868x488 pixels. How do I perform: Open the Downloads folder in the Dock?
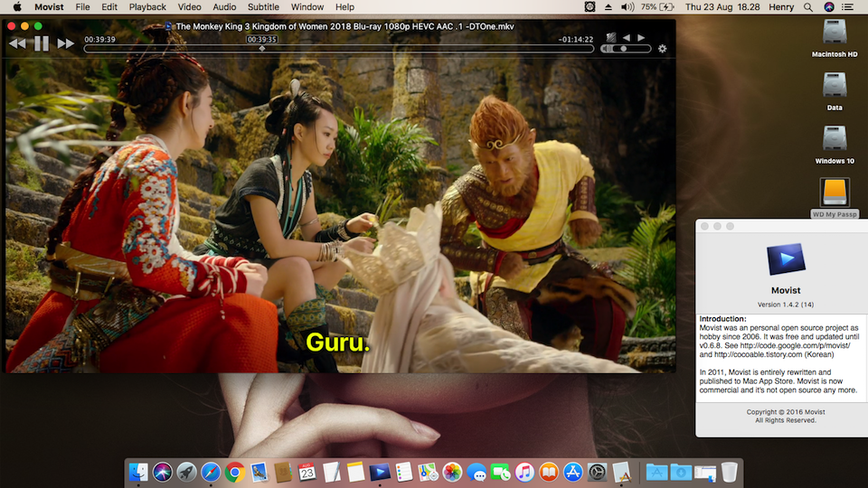[681, 472]
